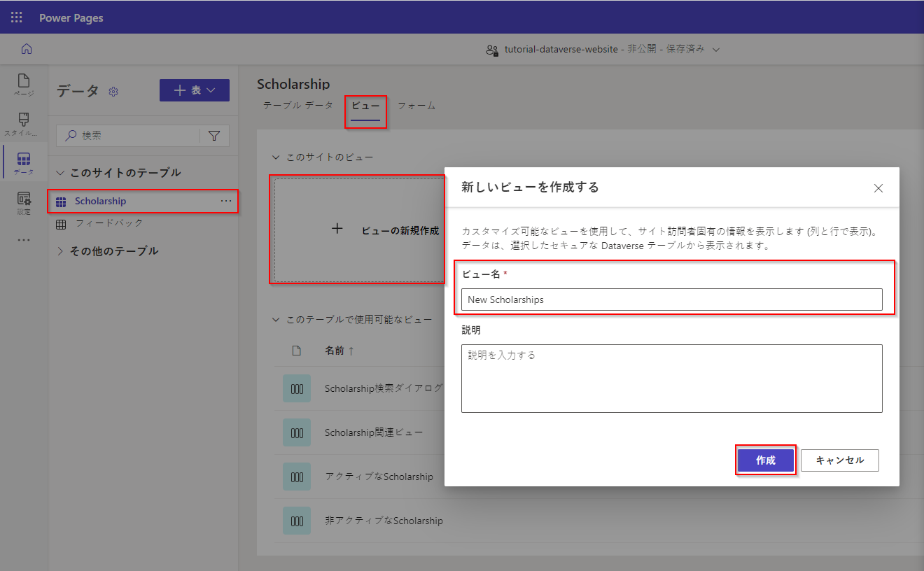
Task: Open the tutorial-dataverse-website status dropdown
Action: pos(715,49)
